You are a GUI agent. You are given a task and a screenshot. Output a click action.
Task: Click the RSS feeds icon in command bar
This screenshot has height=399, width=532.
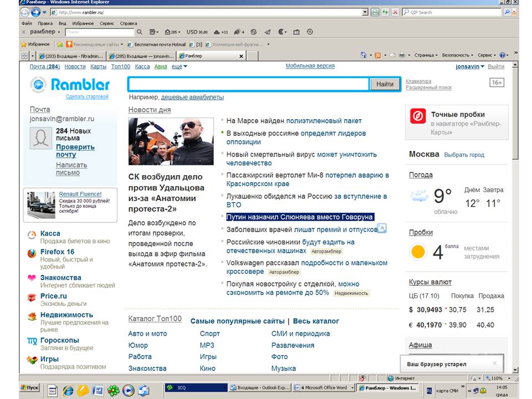(x=377, y=55)
